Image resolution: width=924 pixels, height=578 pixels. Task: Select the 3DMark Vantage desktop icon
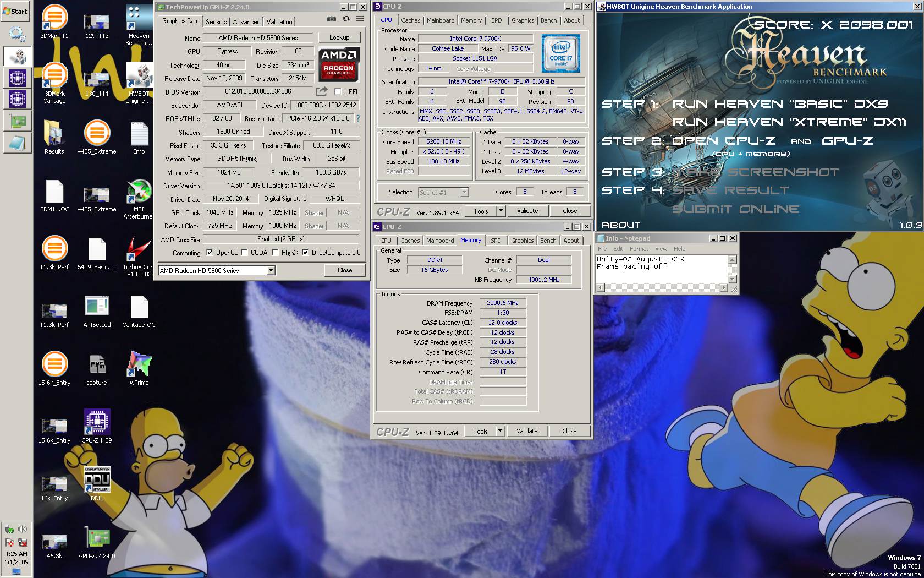[54, 84]
